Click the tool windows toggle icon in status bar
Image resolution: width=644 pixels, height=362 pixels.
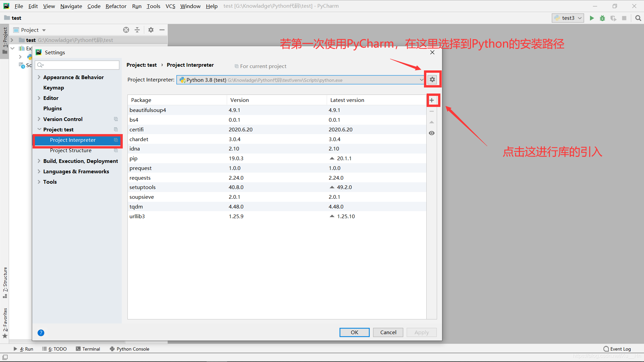(x=5, y=357)
